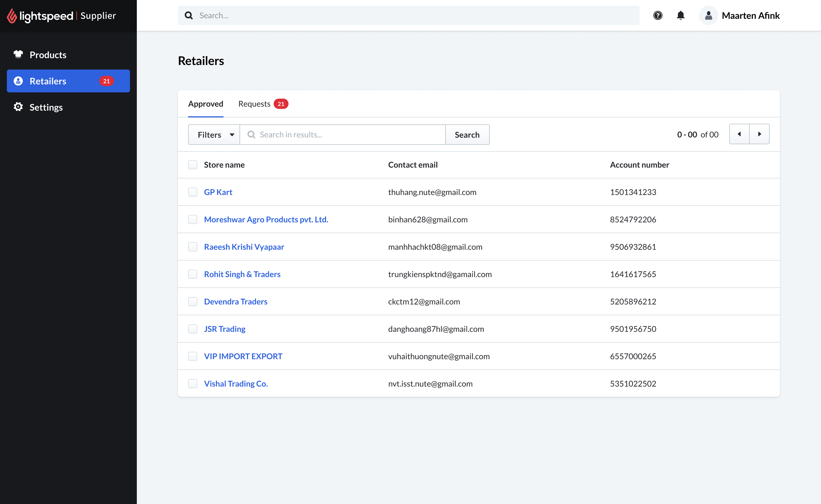Open Devendra Traders link
This screenshot has height=504, width=821.
(236, 301)
